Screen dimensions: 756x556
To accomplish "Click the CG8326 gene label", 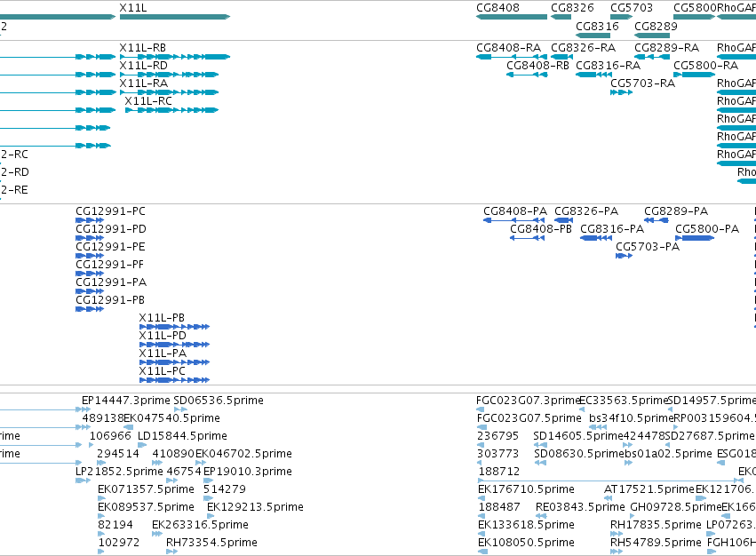I will pos(572,8).
